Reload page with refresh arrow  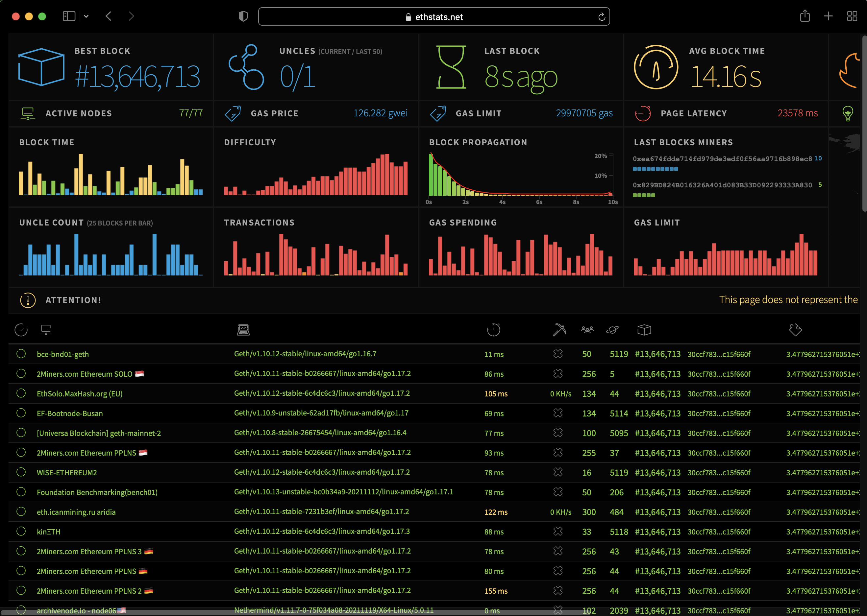[601, 17]
